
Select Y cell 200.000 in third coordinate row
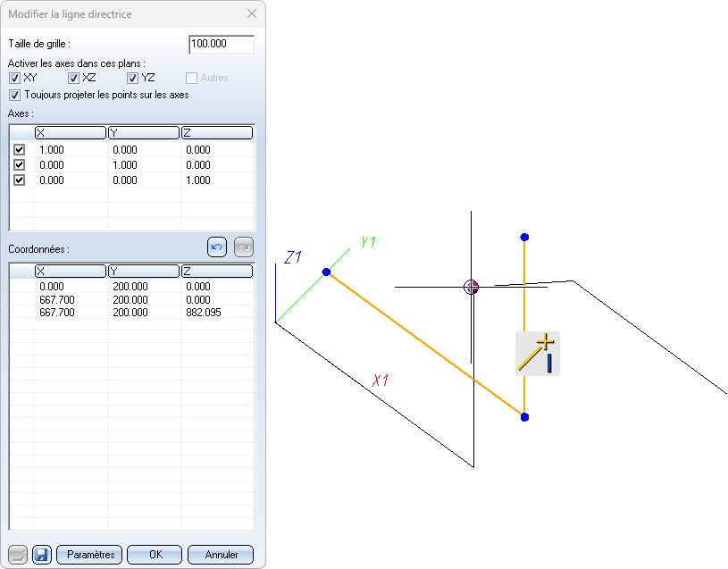pos(145,313)
